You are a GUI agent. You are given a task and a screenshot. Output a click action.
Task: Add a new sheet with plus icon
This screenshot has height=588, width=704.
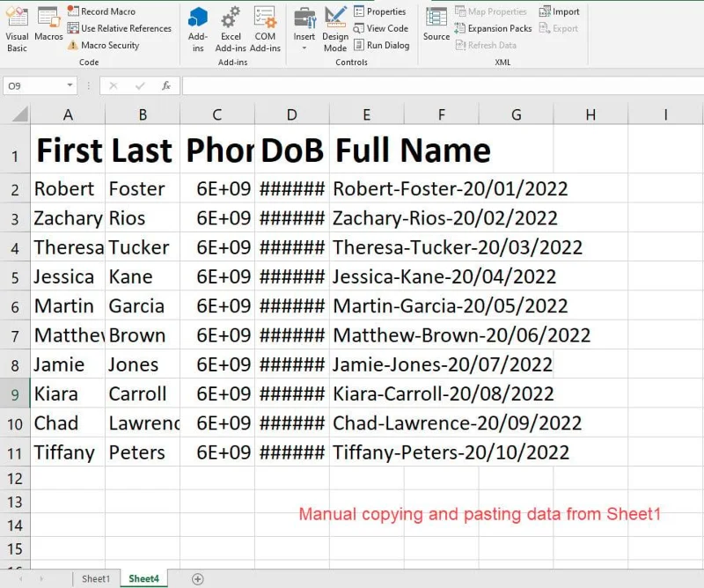pos(198,578)
